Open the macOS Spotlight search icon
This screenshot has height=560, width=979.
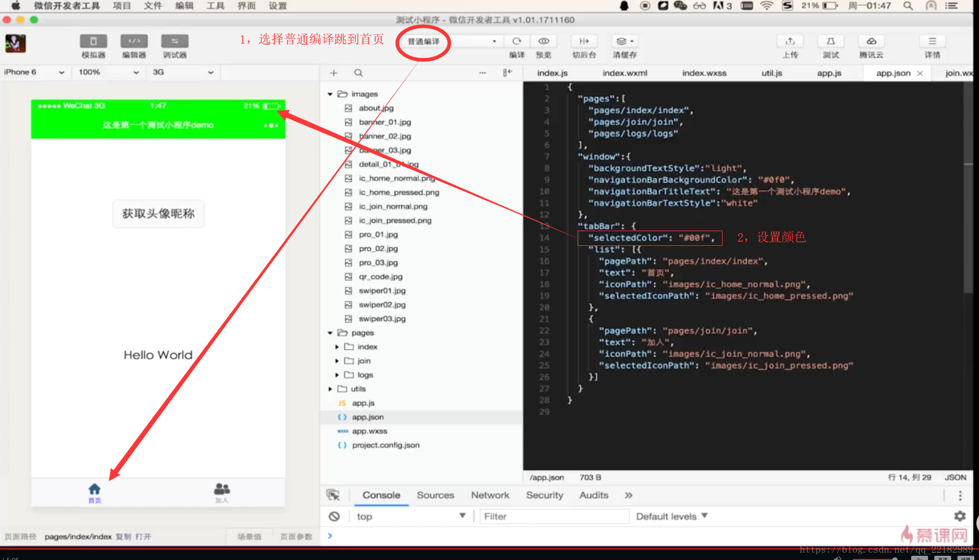point(908,6)
